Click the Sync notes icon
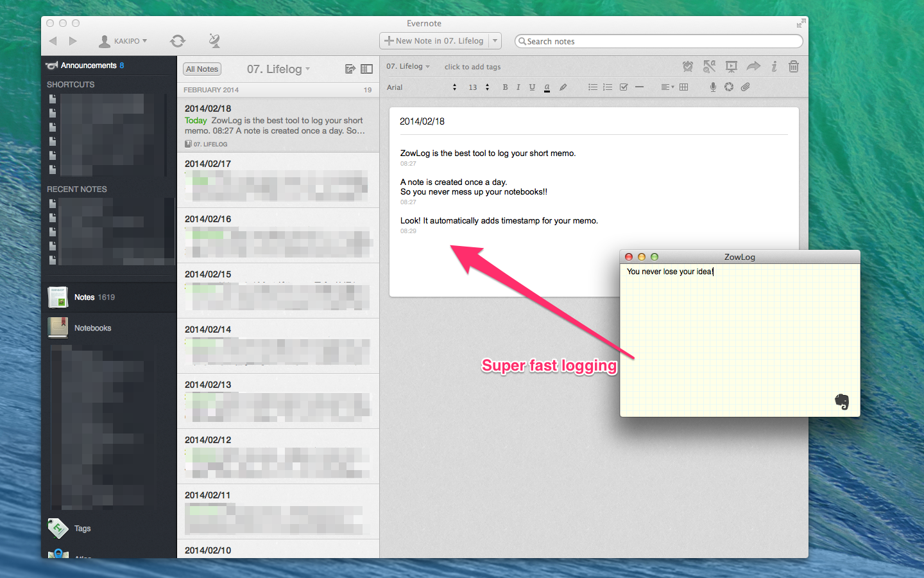This screenshot has height=578, width=924. pos(178,41)
